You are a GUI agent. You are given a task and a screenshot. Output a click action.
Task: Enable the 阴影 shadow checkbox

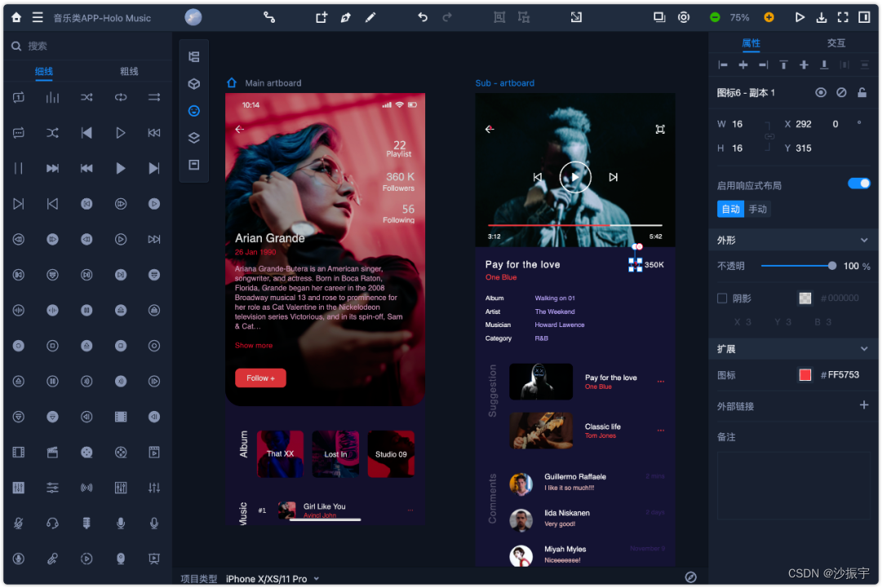pyautogui.click(x=722, y=298)
